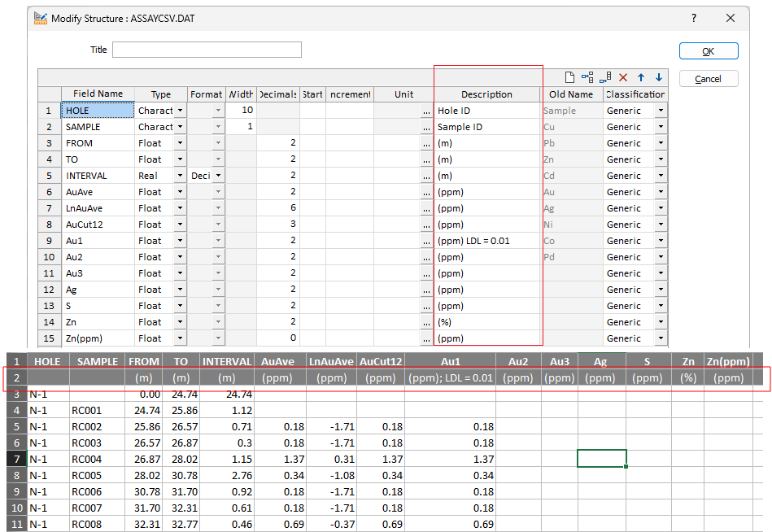Click the Decimals cell showing 3
The width and height of the screenshot is (772, 532).
(277, 225)
